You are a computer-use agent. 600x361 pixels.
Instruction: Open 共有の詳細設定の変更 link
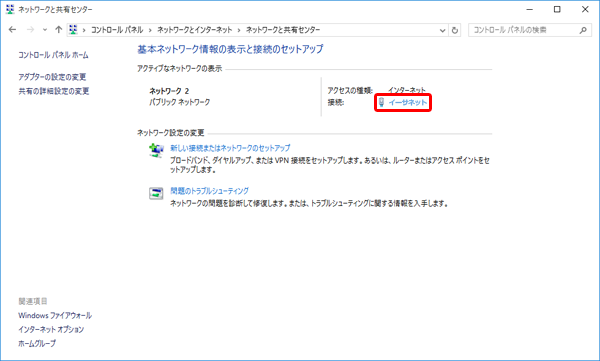coord(54,91)
